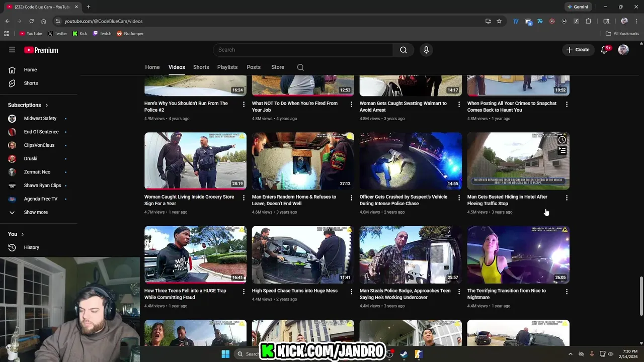The width and height of the screenshot is (644, 362).
Task: Open options for 'Man Enters Random Home' video
Action: coord(352,198)
